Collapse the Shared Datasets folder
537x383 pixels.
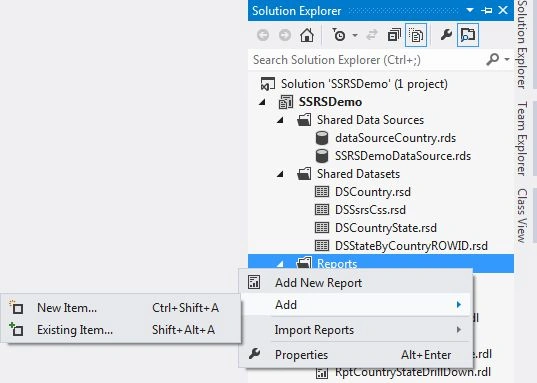(x=280, y=174)
